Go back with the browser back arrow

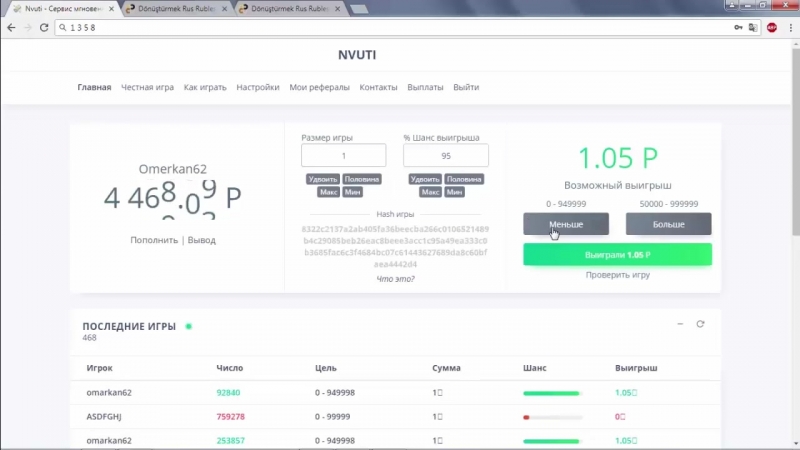click(x=11, y=28)
